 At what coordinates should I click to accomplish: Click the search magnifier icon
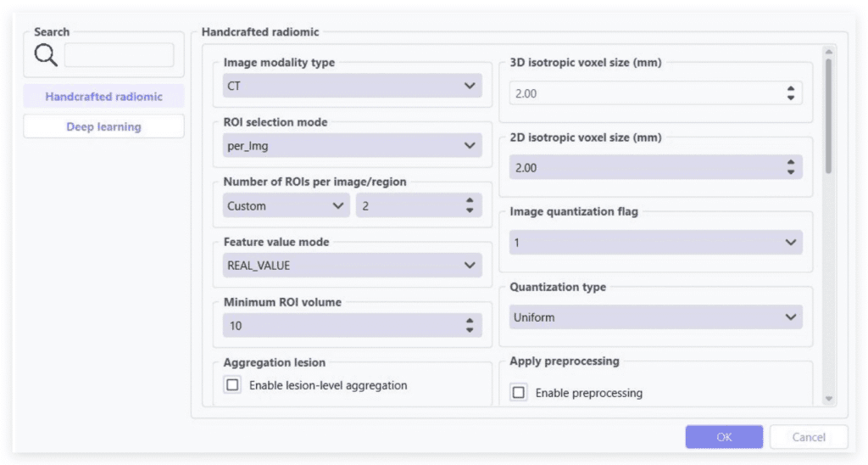pos(46,56)
